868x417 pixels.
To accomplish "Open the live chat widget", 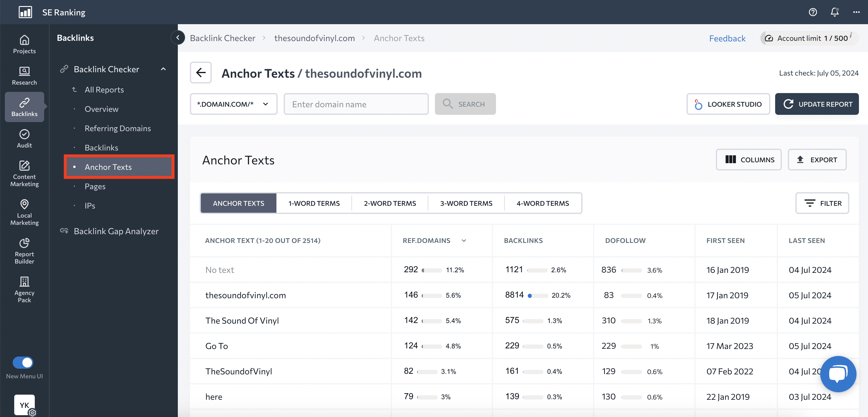I will [x=838, y=374].
